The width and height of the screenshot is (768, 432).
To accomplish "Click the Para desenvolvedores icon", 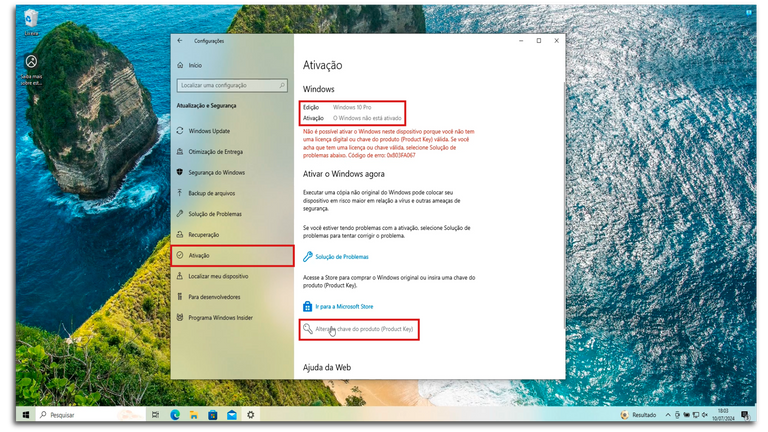I will pos(180,297).
